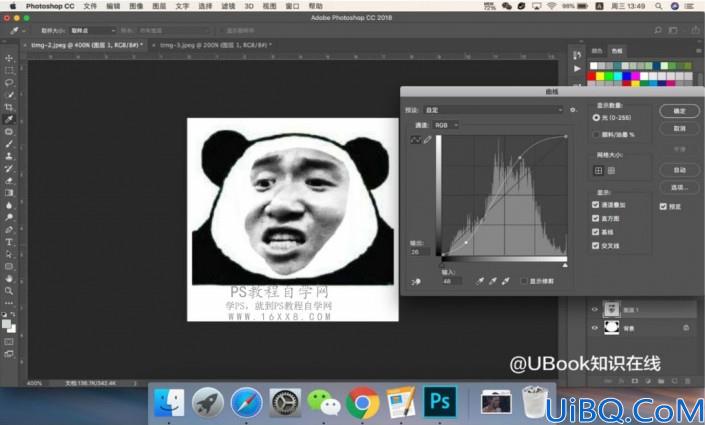Viewport: 705px width, 425px height.
Task: Select the Eraser tool
Action: coord(9,181)
